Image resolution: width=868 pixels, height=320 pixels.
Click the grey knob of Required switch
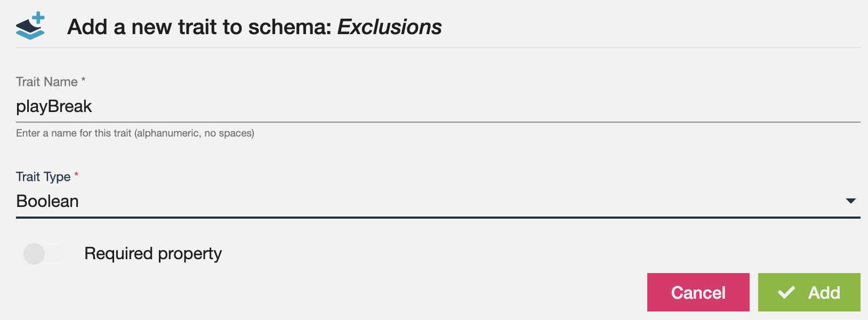pos(34,254)
